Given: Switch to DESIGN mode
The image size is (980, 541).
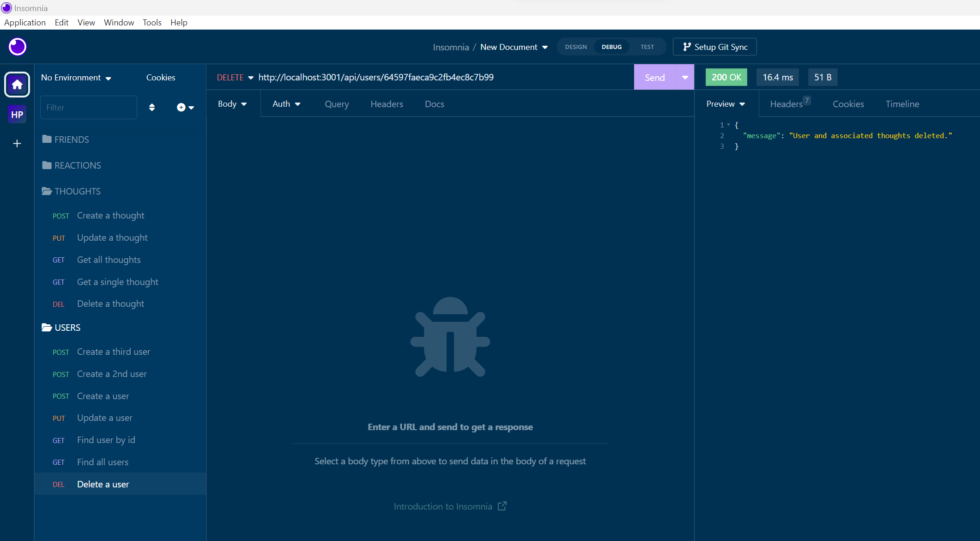Looking at the screenshot, I should [575, 47].
